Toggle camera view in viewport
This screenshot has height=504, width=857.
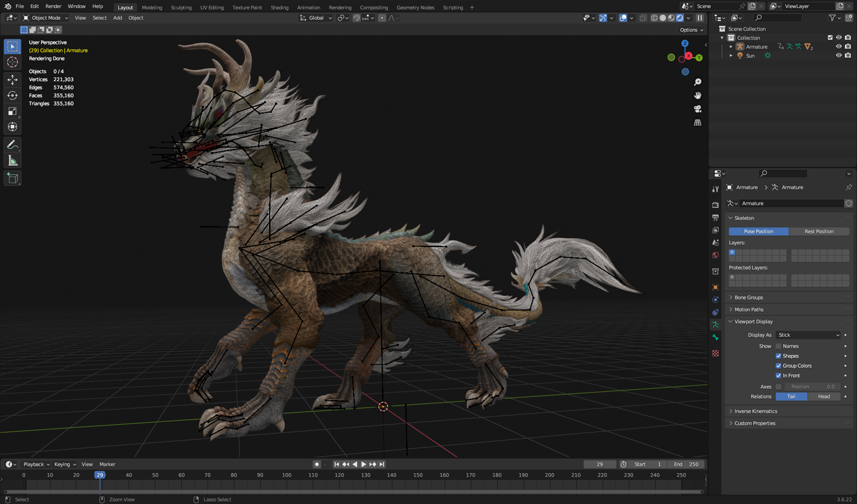point(698,109)
